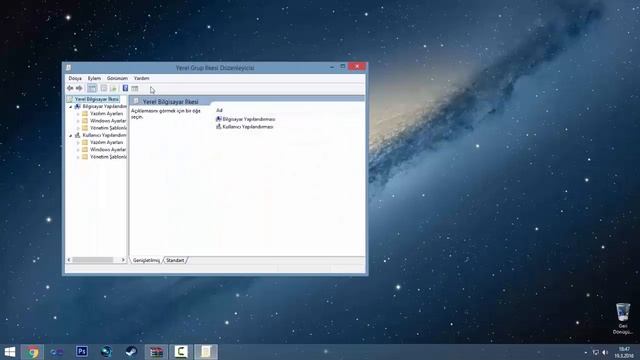640x360 pixels.
Task: Toggle the Show/Hide Console Tree toolbar icon
Action: (x=92, y=88)
